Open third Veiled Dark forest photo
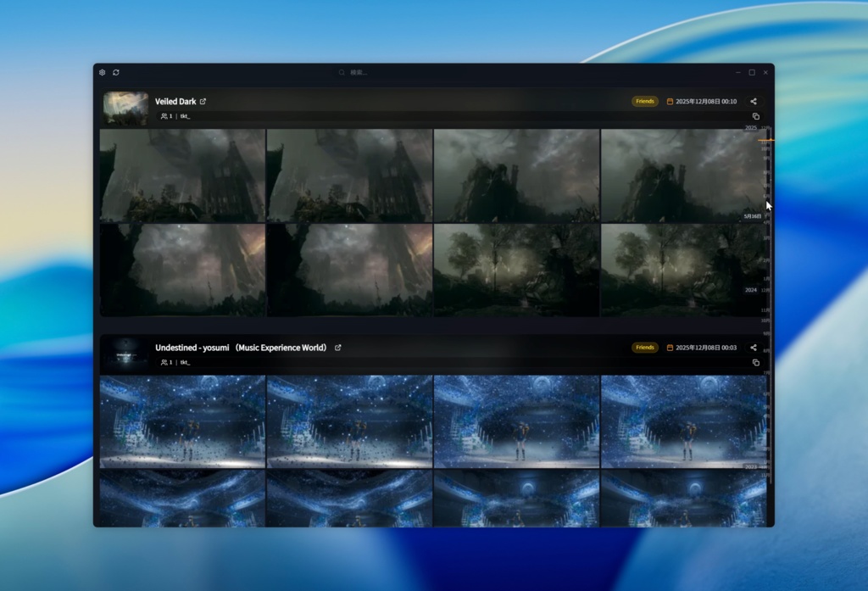The height and width of the screenshot is (591, 868). 516,270
